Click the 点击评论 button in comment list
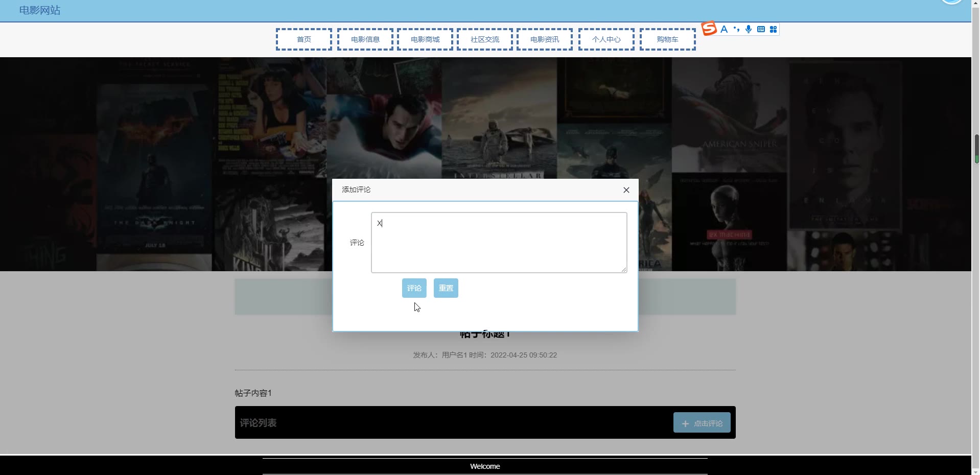Screen dimensions: 980x475 tap(702, 423)
